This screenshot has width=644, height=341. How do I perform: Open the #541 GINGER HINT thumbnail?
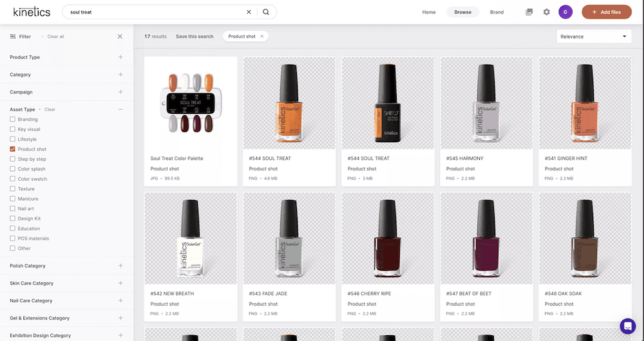(585, 103)
